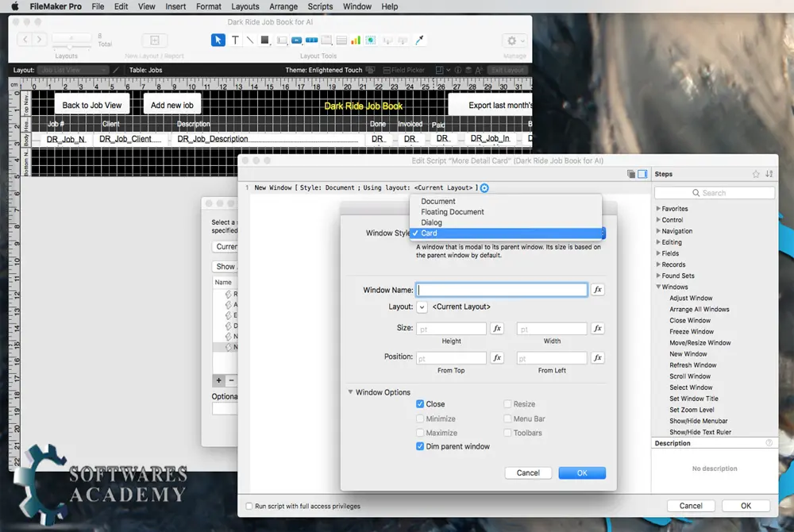The height and width of the screenshot is (532, 794).
Task: Toggle Dim parent window checkbox
Action: coord(420,446)
